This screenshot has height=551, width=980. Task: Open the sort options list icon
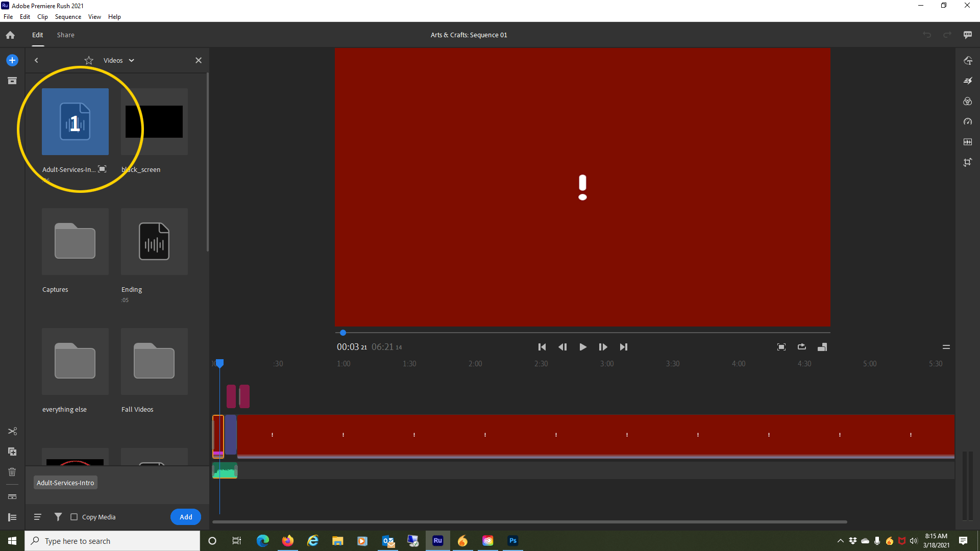coord(37,517)
